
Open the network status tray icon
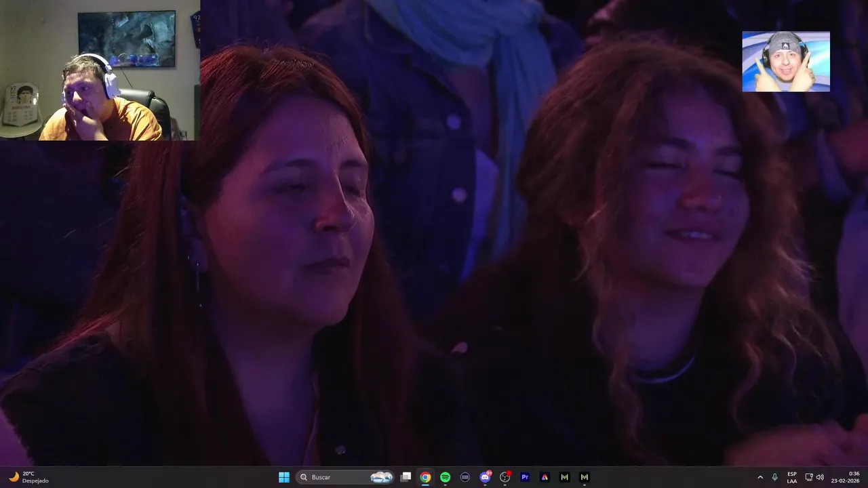click(x=809, y=477)
